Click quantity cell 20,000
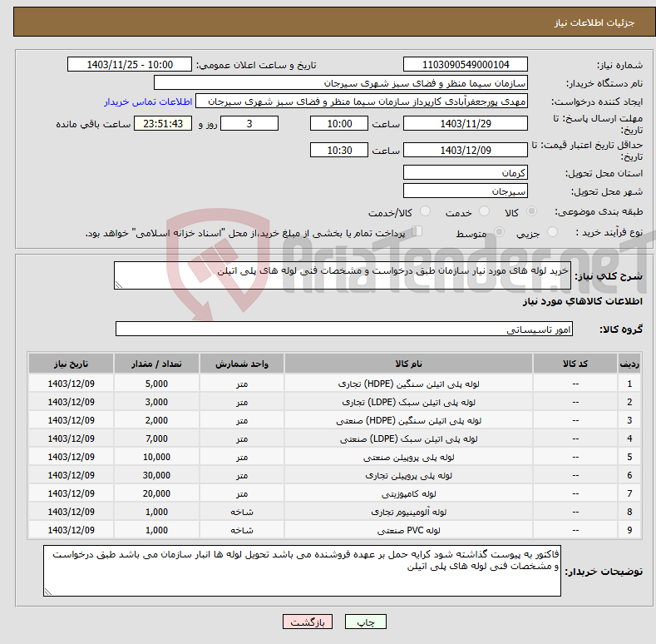Screen dimensions: 656x644 tap(156, 493)
